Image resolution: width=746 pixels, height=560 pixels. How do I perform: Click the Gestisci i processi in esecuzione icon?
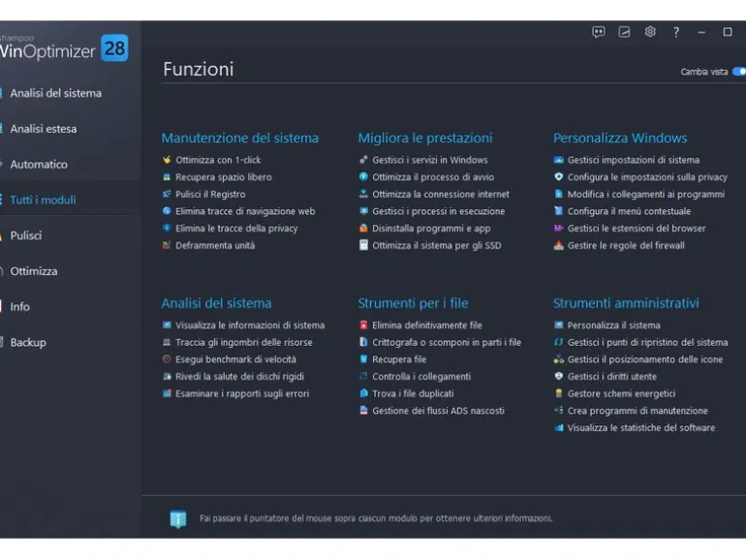click(x=363, y=211)
